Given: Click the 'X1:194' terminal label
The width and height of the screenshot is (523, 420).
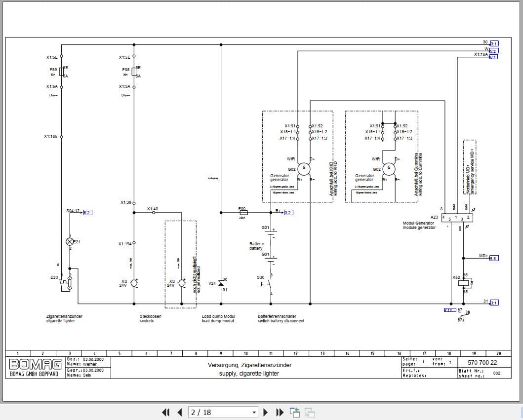Looking at the screenshot, I should 125,244.
